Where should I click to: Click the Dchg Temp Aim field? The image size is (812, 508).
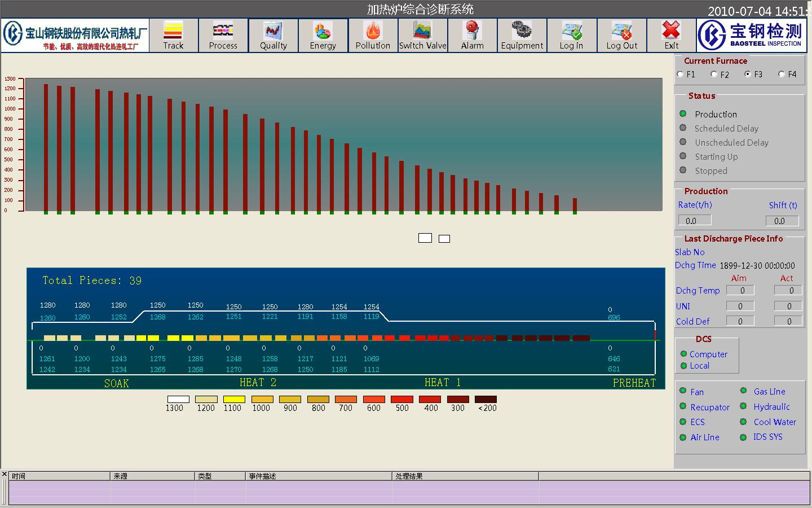pos(740,290)
